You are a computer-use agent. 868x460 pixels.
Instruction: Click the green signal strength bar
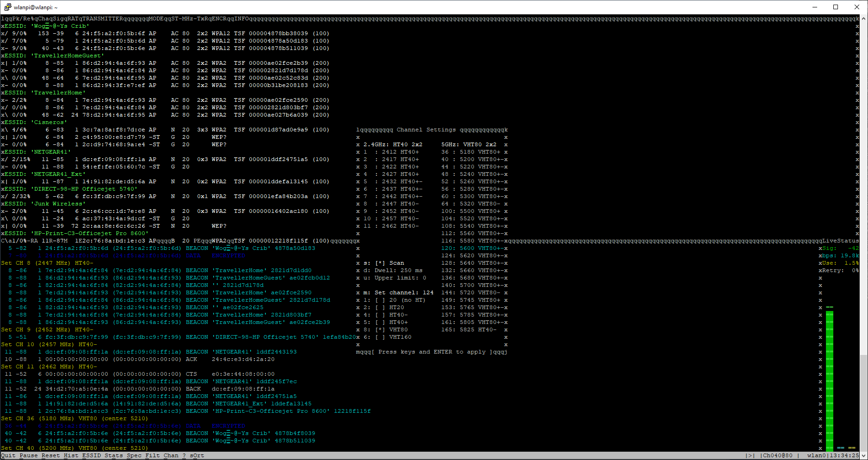(830, 379)
